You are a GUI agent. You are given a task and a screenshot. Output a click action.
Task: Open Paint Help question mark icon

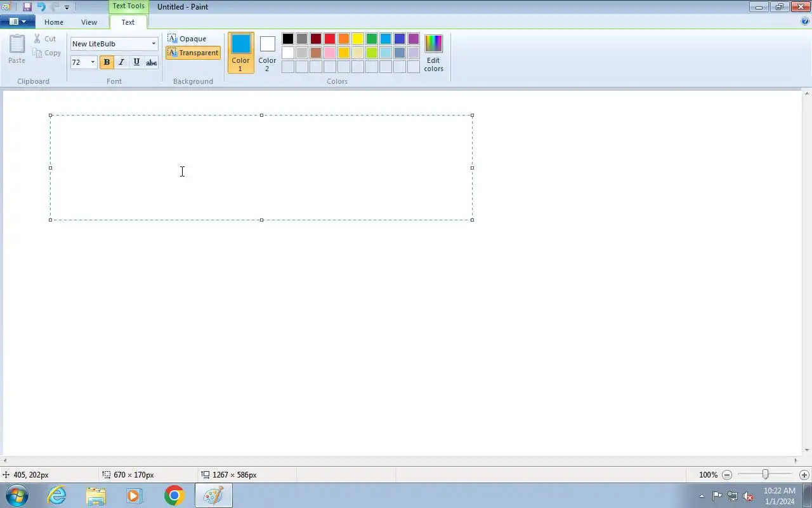805,21
